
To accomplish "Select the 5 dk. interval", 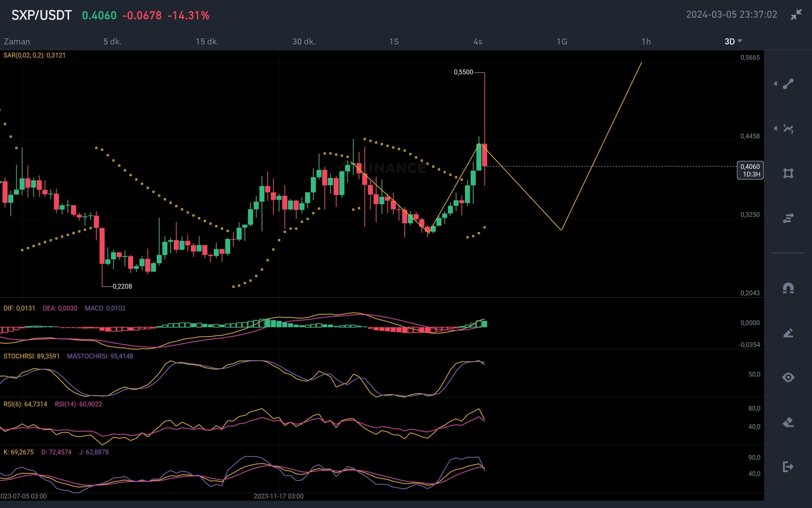I will [x=113, y=42].
